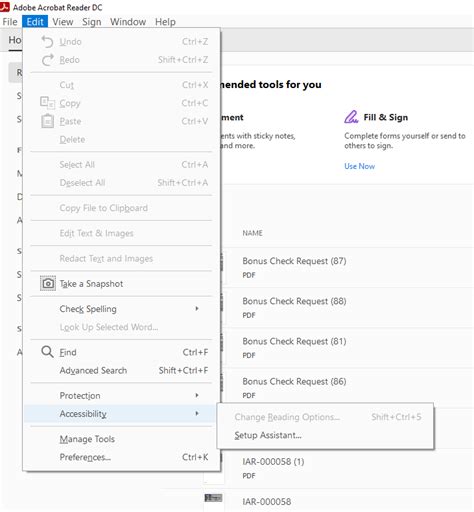Click Redact Text and Images entry
This screenshot has height=512, width=474.
(x=121, y=258)
